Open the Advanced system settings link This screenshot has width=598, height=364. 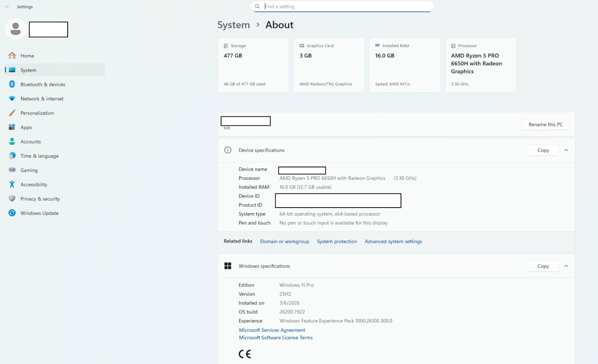click(393, 242)
